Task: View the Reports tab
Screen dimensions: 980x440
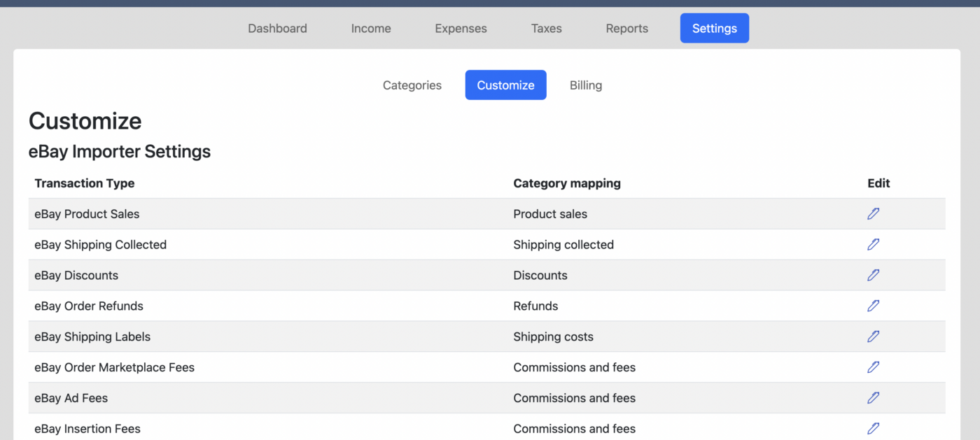Action: 626,29
